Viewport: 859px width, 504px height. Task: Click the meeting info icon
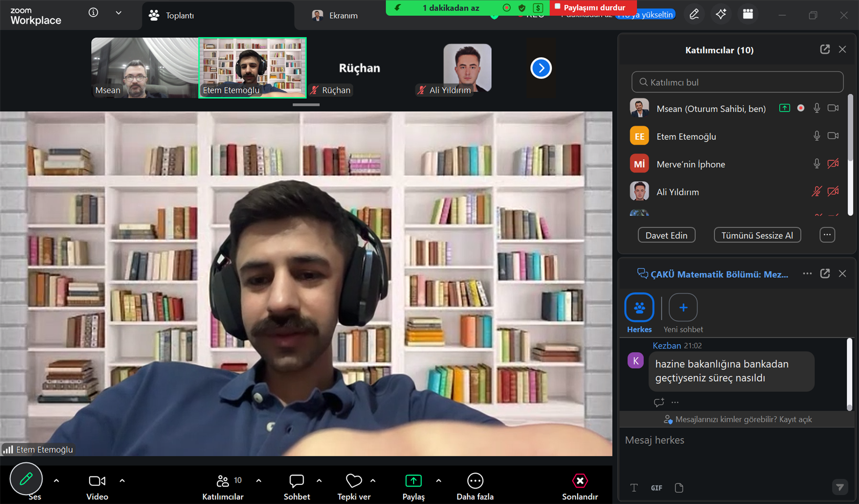(93, 13)
